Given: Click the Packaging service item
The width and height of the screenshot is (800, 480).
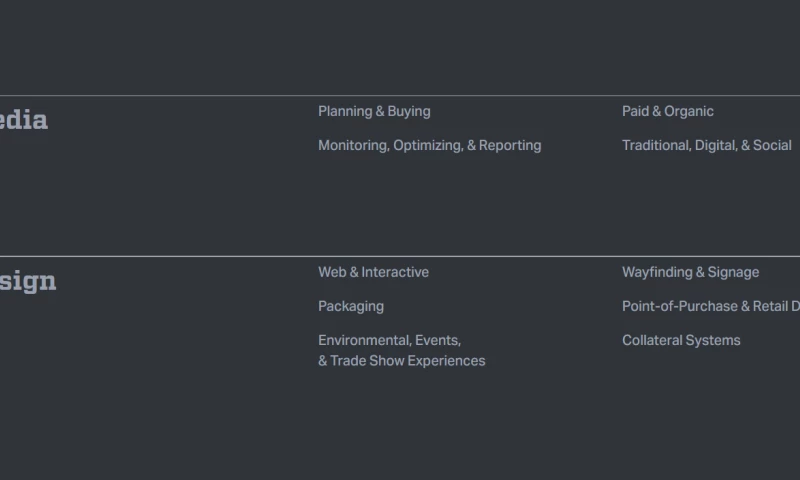Looking at the screenshot, I should (350, 306).
